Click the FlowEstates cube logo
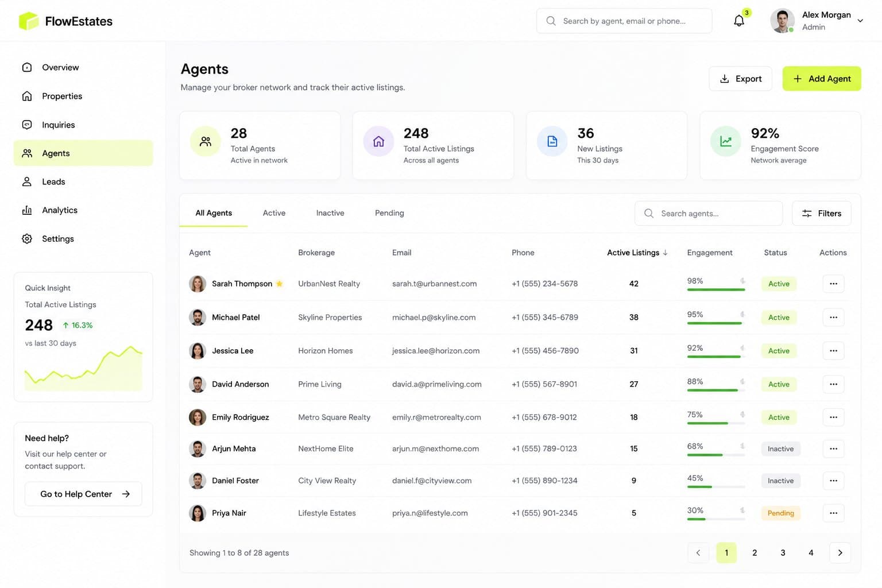 [x=28, y=21]
